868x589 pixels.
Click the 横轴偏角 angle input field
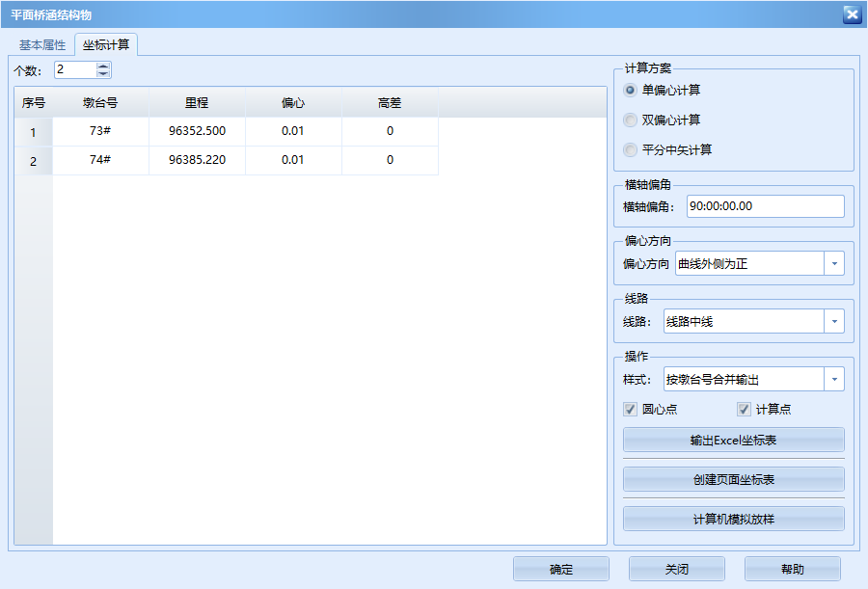click(764, 206)
